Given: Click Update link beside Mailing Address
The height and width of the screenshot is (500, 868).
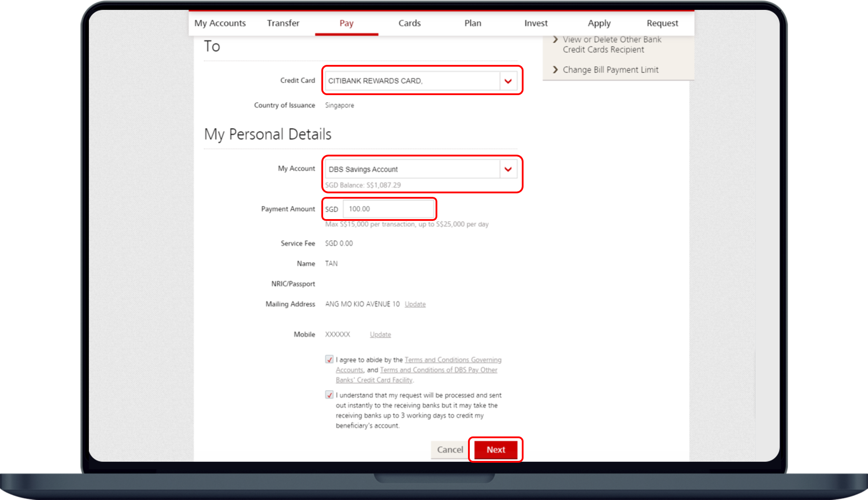Looking at the screenshot, I should click(415, 304).
